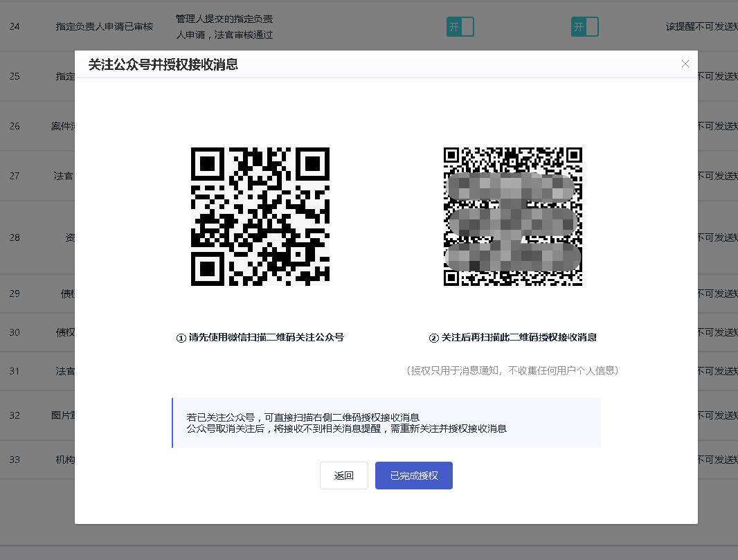This screenshot has width=738, height=560.
Task: Click the 公众号取消关注后 hint line
Action: (x=346, y=428)
